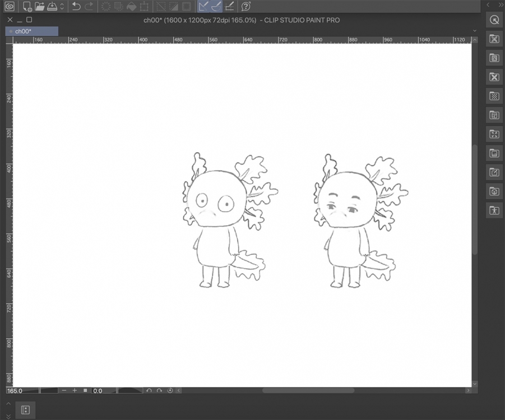Create a new canvas with New icon

point(27,6)
